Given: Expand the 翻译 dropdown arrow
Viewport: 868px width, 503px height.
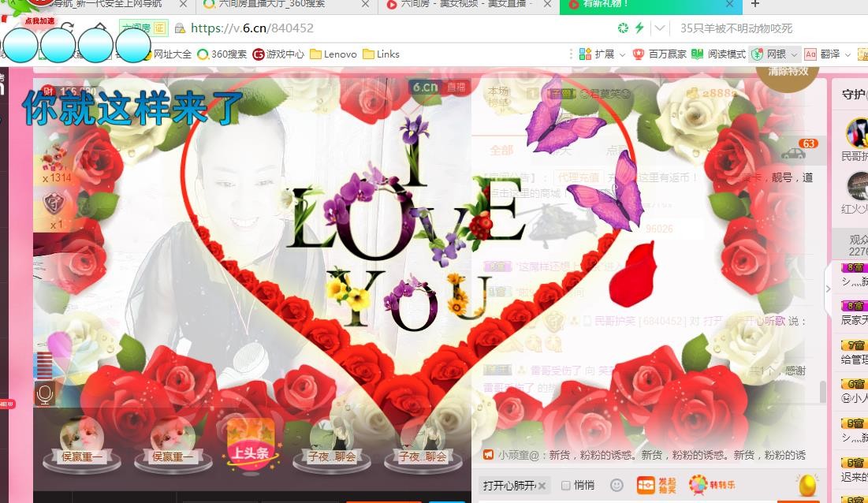Looking at the screenshot, I should (847, 54).
